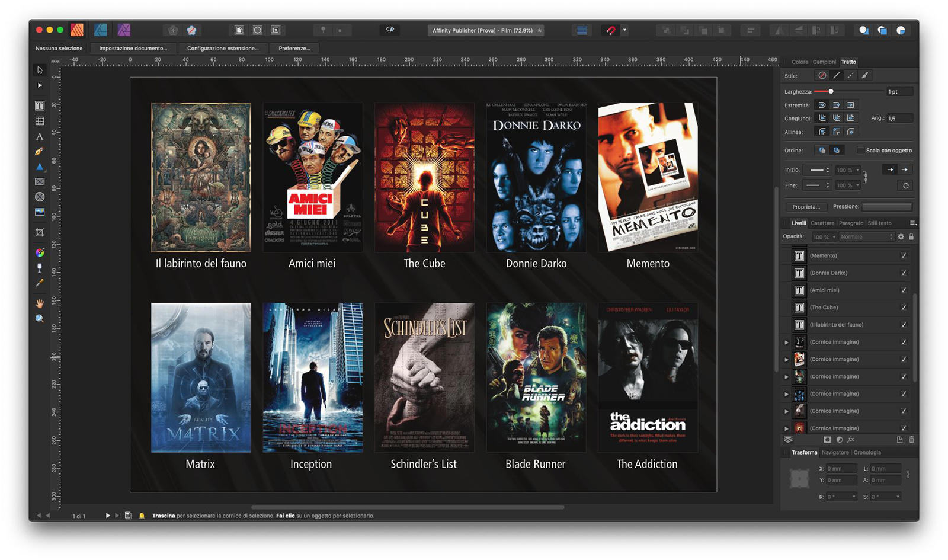Switch to the Publisher persona

pos(77,30)
